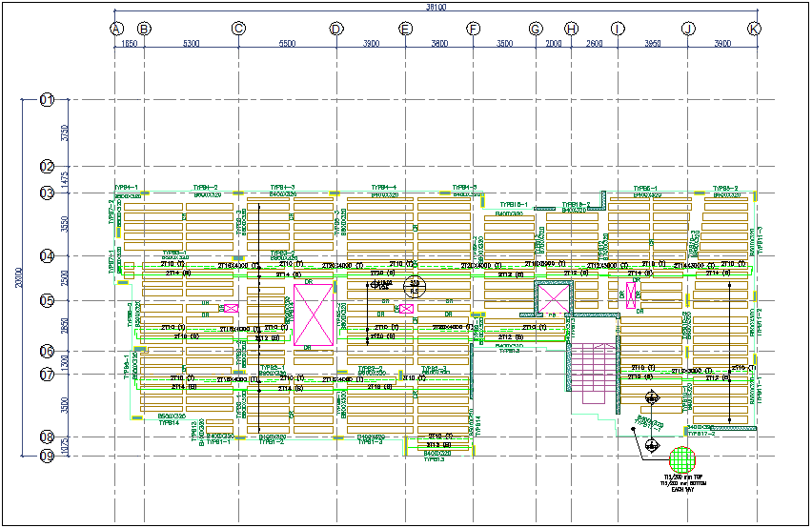
Task: Select grid bubble D at top
Action: click(x=336, y=29)
